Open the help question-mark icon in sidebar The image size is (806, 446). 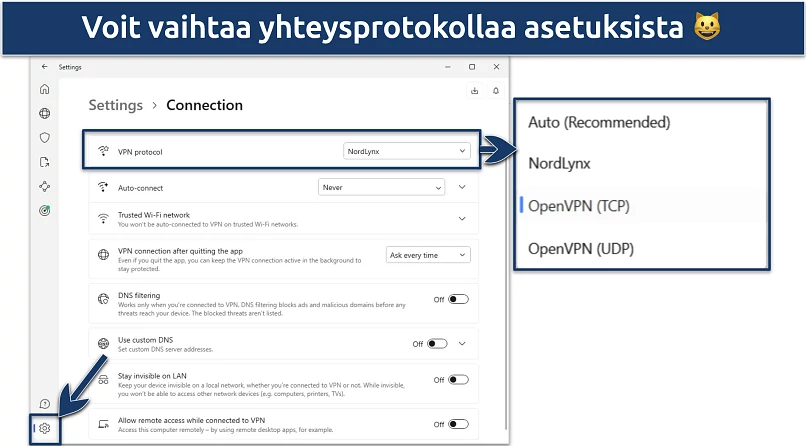coord(45,404)
